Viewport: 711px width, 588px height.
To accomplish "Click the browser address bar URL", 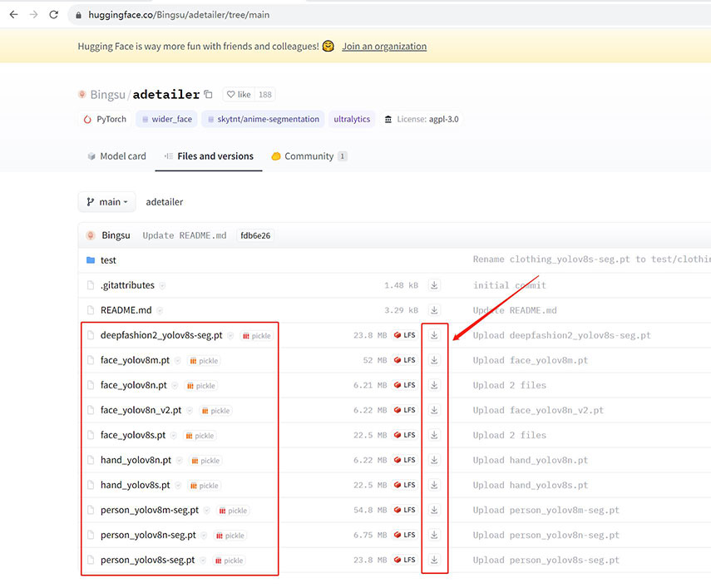I will pos(179,15).
